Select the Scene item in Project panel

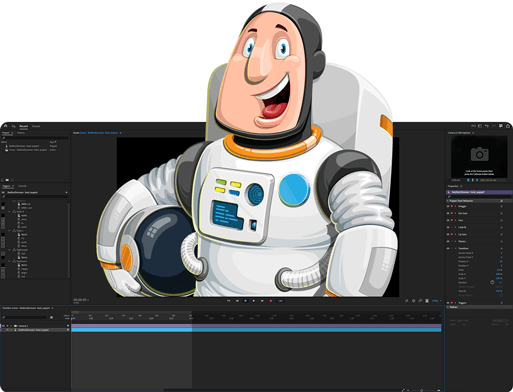click(x=27, y=150)
